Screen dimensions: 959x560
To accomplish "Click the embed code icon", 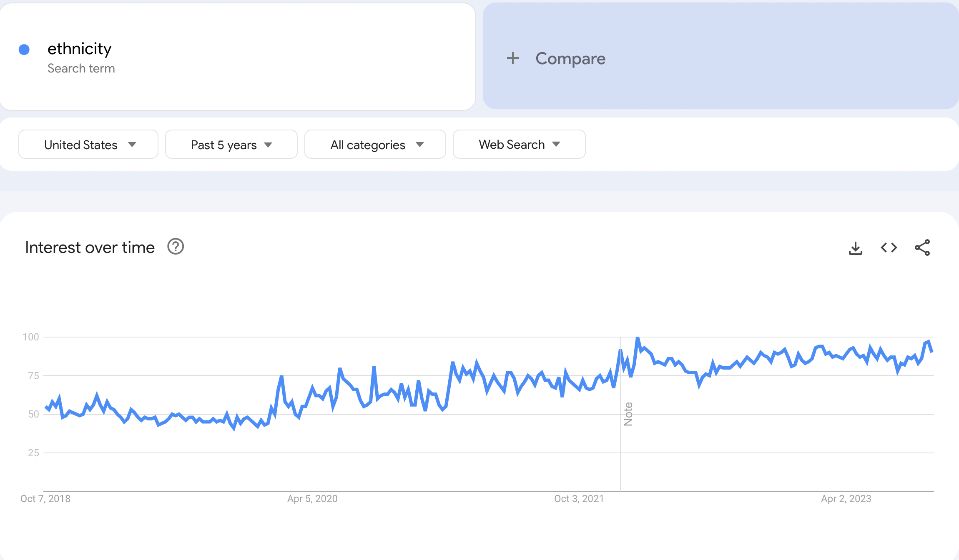I will click(x=889, y=248).
